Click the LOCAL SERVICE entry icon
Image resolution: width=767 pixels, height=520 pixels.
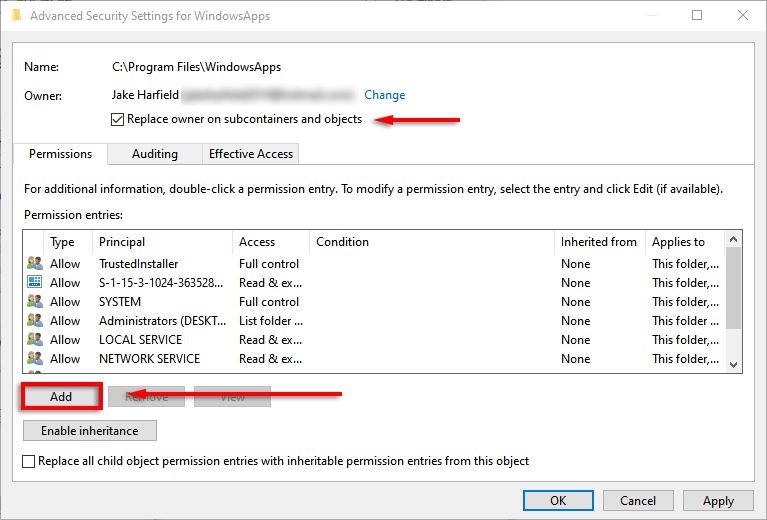coord(35,340)
